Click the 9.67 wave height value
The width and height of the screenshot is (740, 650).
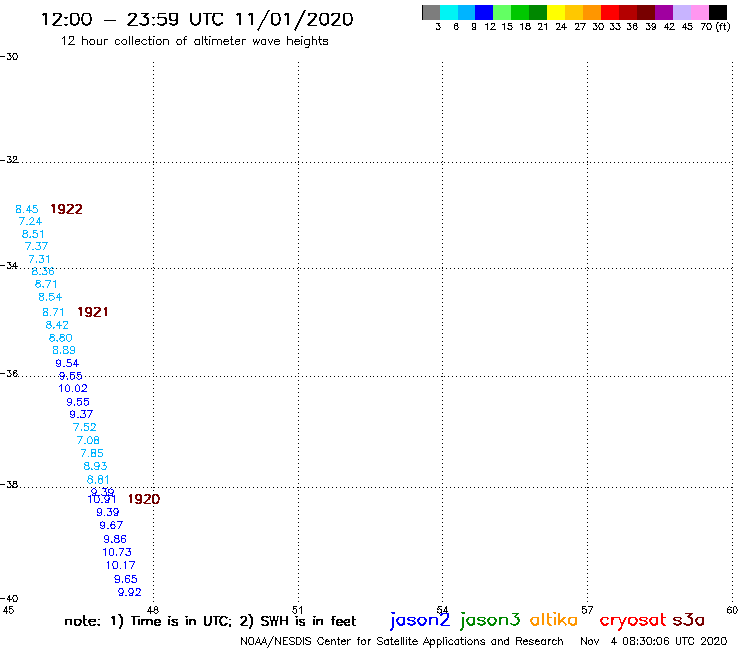pyautogui.click(x=111, y=525)
